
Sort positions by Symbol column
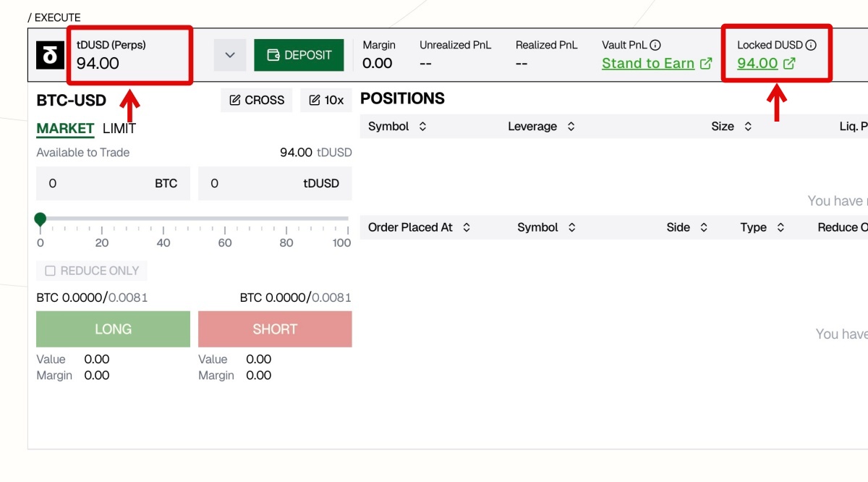click(422, 127)
